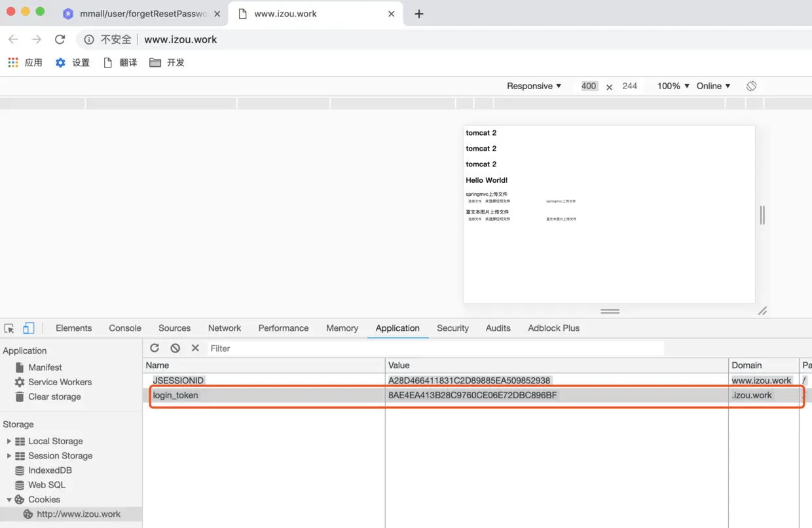Switch to the Elements tab

point(73,328)
